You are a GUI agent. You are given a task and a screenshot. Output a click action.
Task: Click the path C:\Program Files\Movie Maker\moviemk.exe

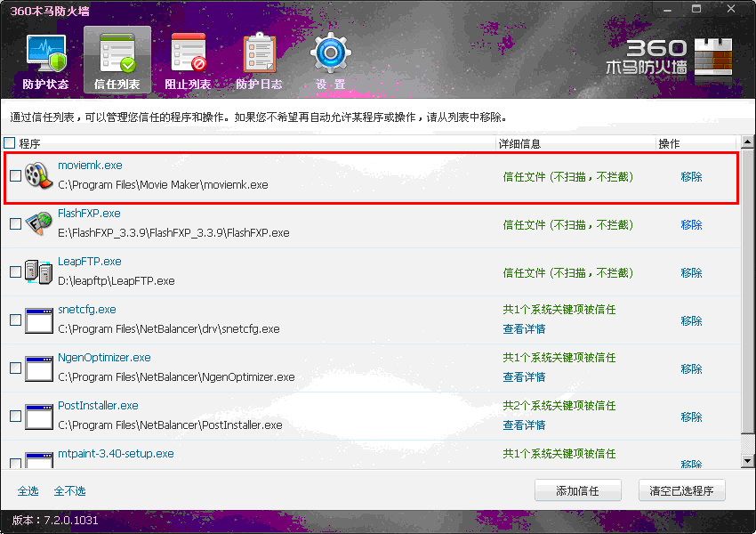coord(163,185)
